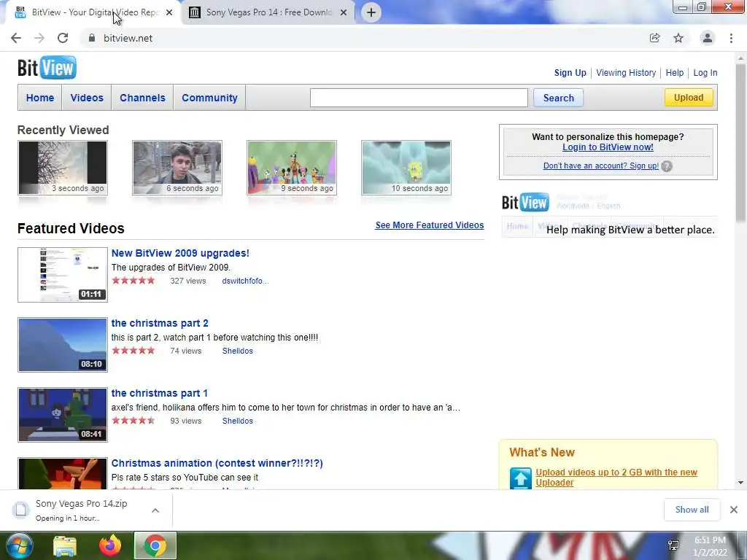Select the BitView browser tab
The height and width of the screenshot is (560, 747).
click(93, 12)
